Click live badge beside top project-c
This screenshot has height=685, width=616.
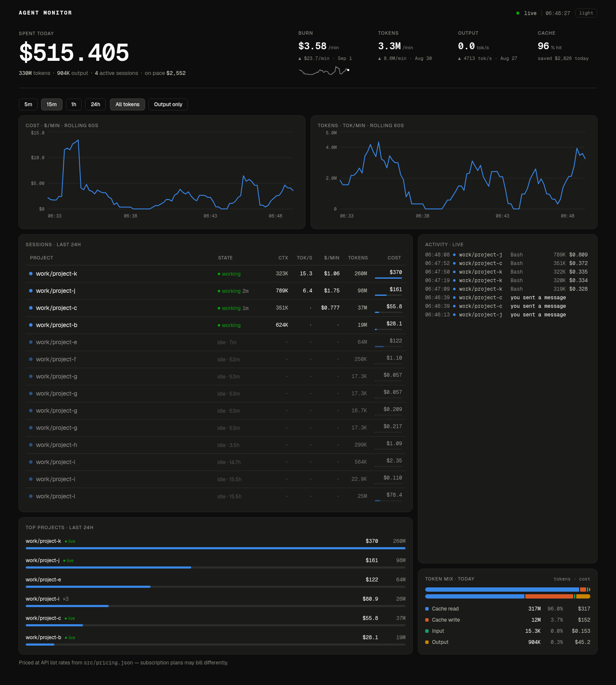tap(70, 619)
